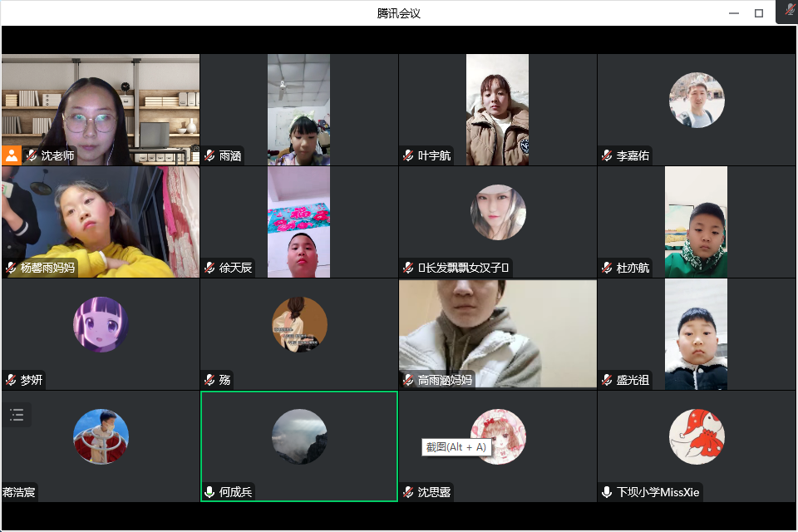
Task: Click 叶宇航's video feed
Action: coord(497,110)
